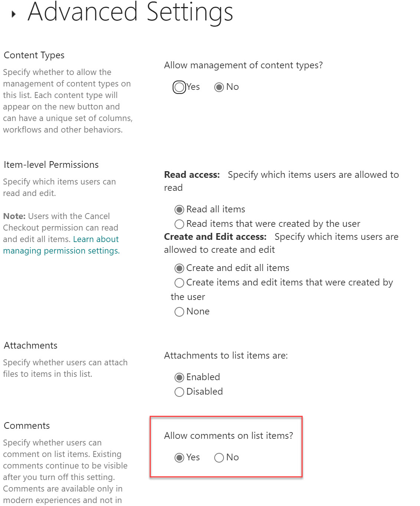Set attachments to Disabled

pos(179,392)
